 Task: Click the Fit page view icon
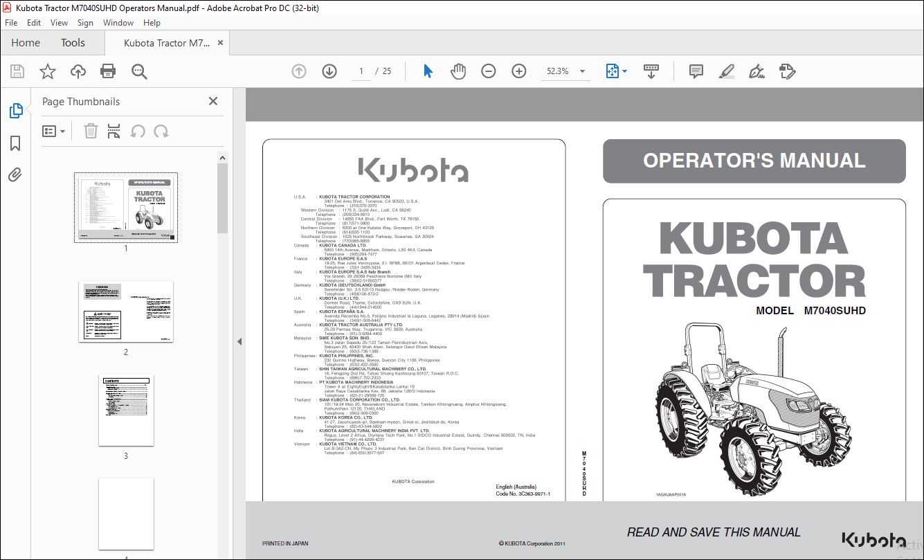612,71
